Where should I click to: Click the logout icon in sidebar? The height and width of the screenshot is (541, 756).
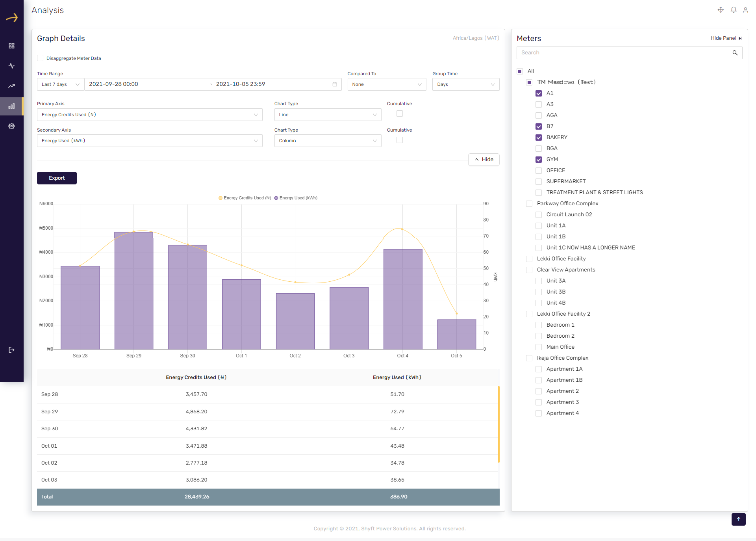point(11,350)
